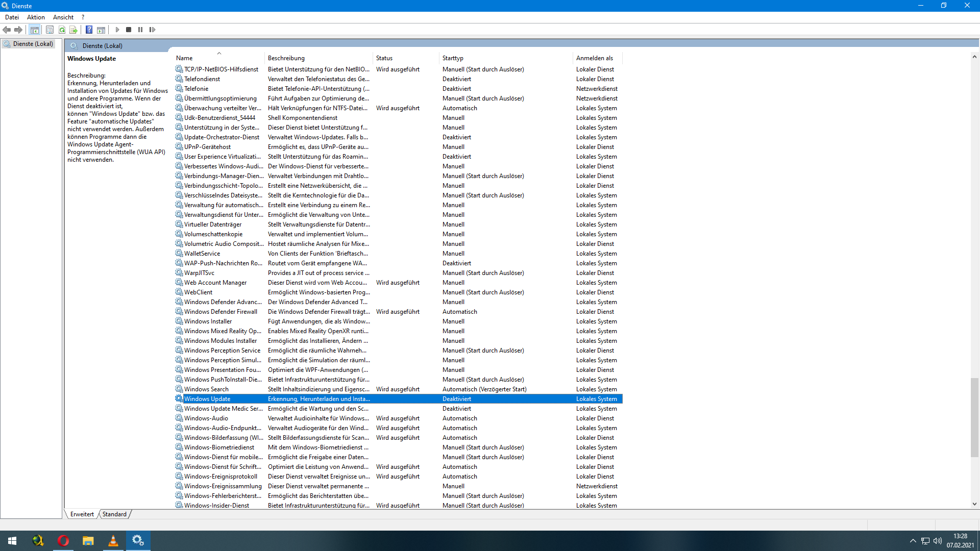Select the Windows-Ereignissammlung service
The width and height of the screenshot is (980, 551).
398,486
